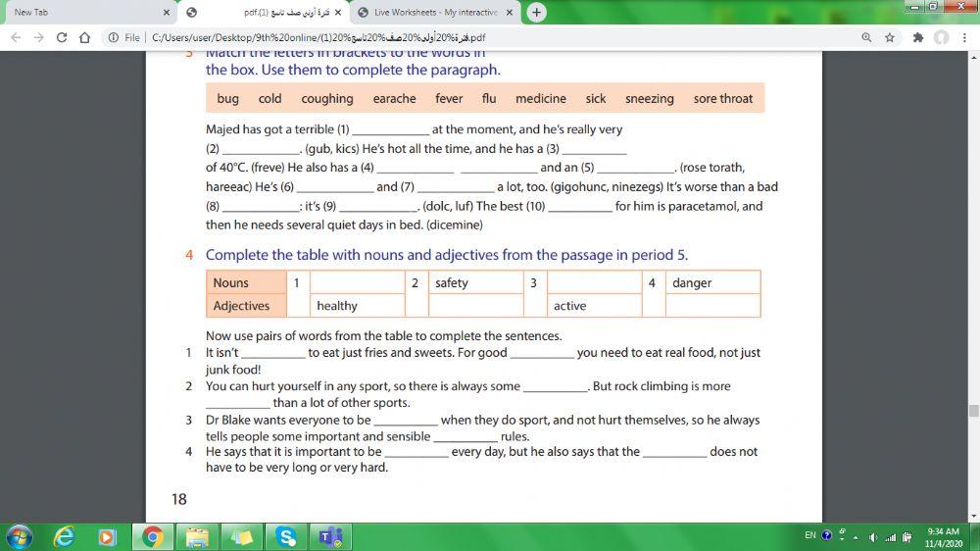This screenshot has height=551, width=980.
Task: Click the page number 18
Action: pyautogui.click(x=178, y=499)
